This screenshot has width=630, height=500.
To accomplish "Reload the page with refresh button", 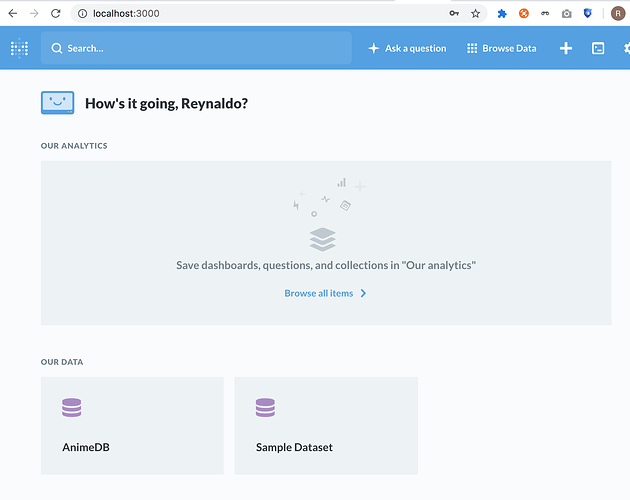I will [55, 14].
